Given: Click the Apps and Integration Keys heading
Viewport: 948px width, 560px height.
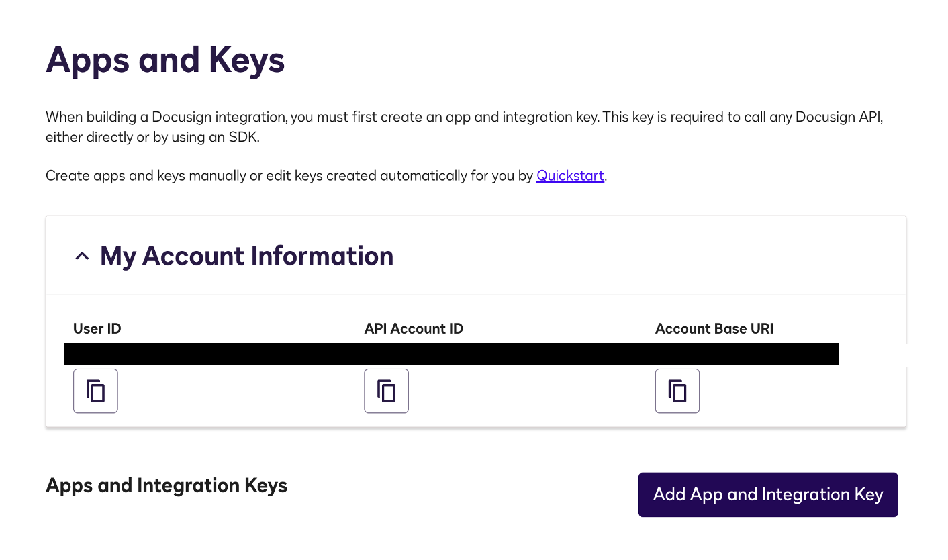Looking at the screenshot, I should pos(167,485).
